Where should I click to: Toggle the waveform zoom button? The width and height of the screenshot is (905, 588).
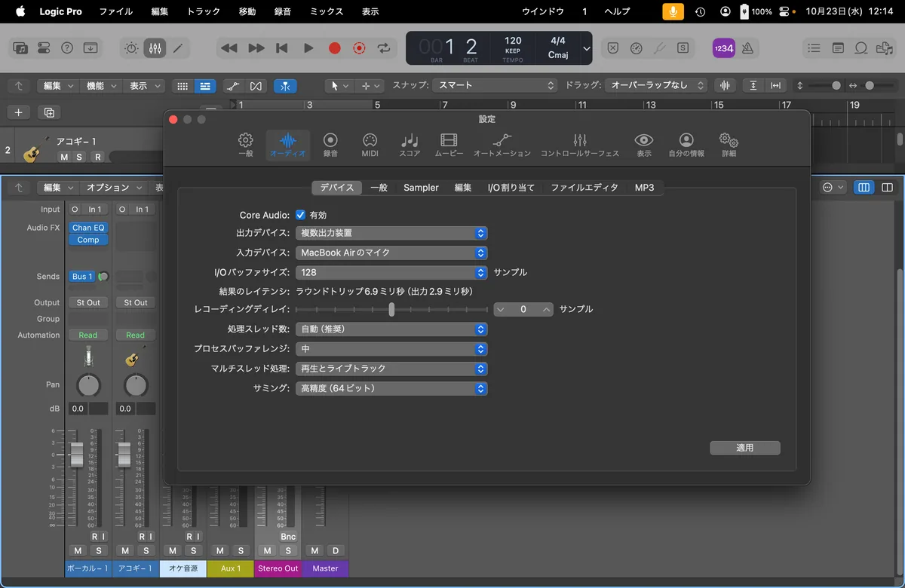[725, 85]
